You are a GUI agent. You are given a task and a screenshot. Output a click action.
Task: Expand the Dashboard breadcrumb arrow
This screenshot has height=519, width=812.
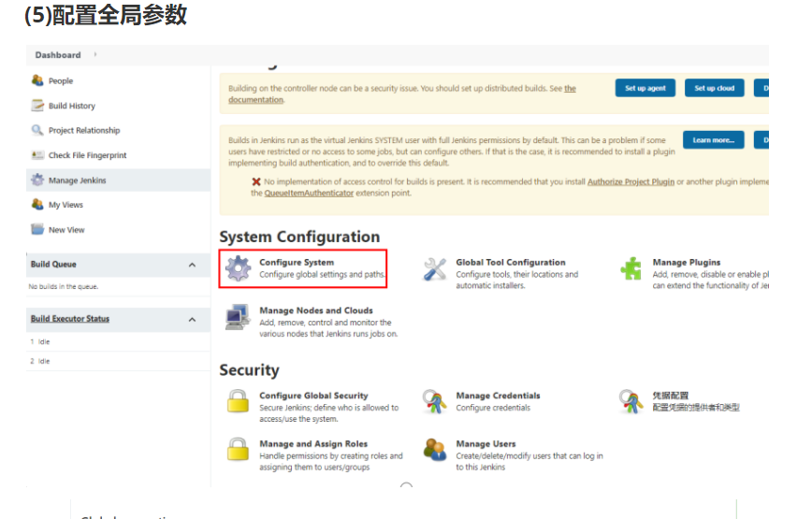[95, 54]
